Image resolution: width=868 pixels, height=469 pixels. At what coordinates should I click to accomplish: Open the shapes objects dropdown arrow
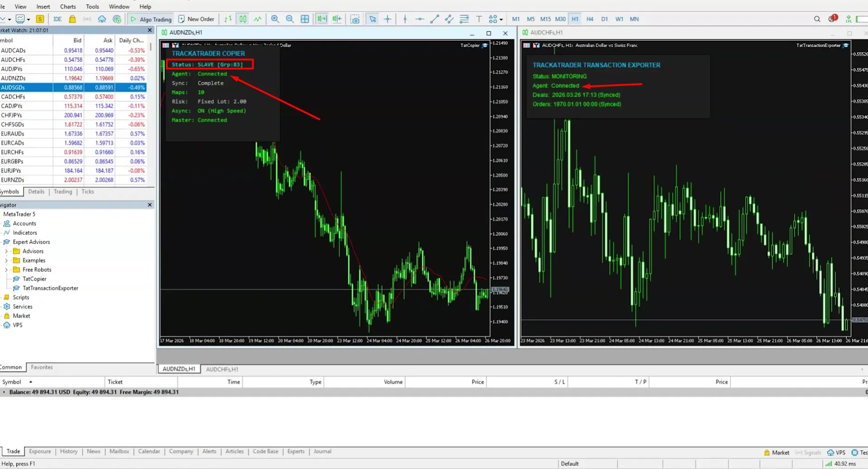tap(501, 19)
